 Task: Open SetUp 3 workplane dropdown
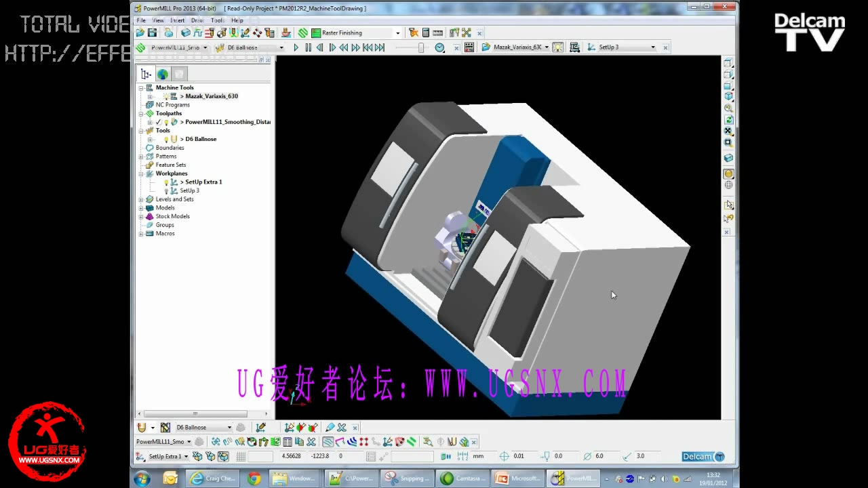coord(653,47)
